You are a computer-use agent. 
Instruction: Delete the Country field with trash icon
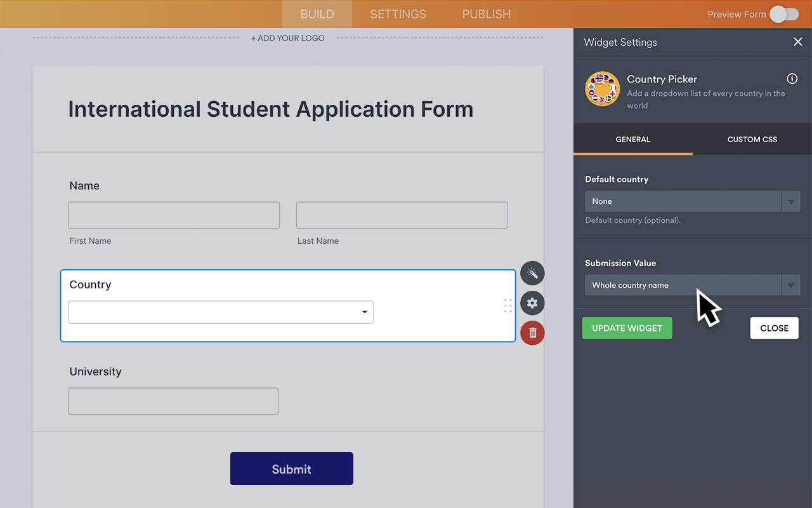tap(532, 333)
